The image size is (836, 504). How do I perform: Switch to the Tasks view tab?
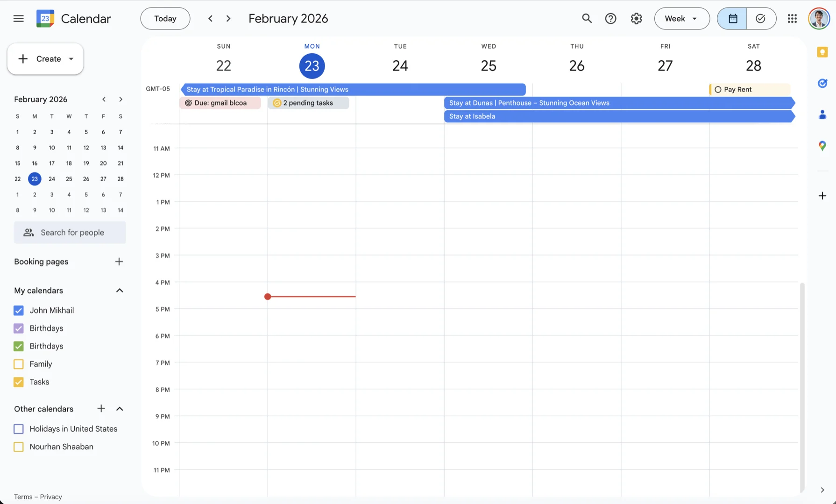[761, 19]
